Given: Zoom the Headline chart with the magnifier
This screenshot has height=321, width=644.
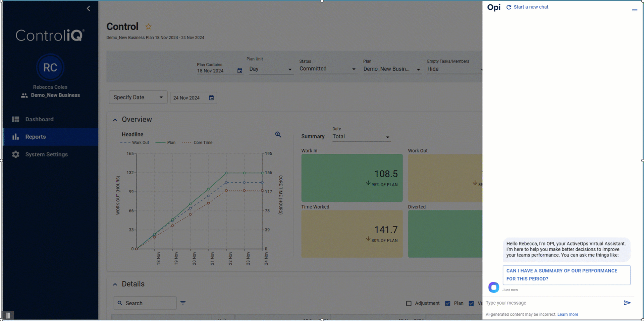Looking at the screenshot, I should [278, 134].
